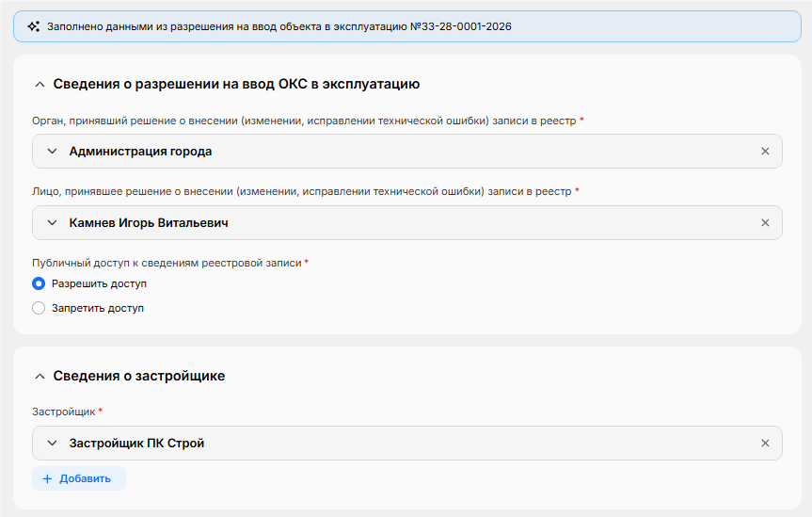This screenshot has height=517, width=812.
Task: Click the 'Застройщик ПК Строй' value text
Action: coord(136,444)
